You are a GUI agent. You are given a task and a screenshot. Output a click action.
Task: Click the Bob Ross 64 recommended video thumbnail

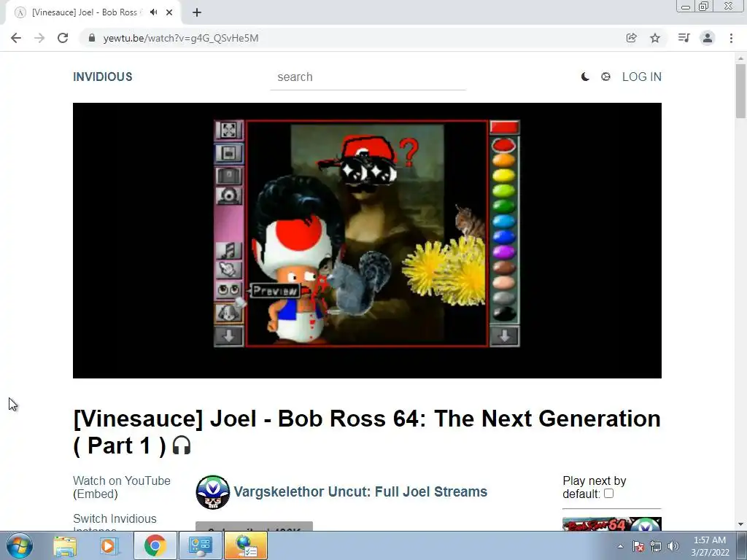612,524
